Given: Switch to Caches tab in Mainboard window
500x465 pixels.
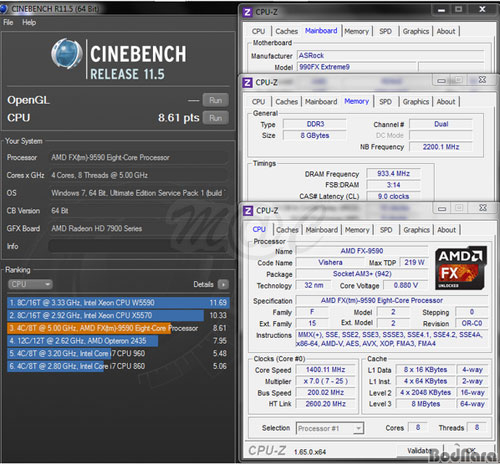Looking at the screenshot, I should tap(286, 31).
